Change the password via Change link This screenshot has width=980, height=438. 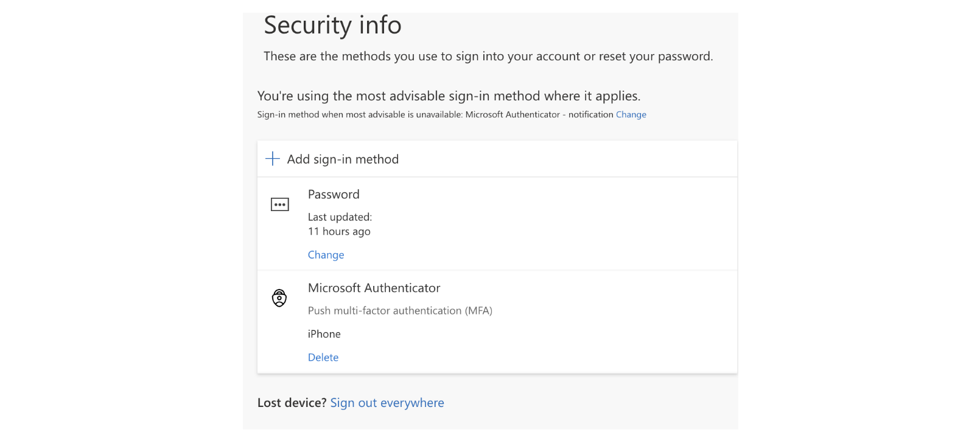[x=326, y=255]
